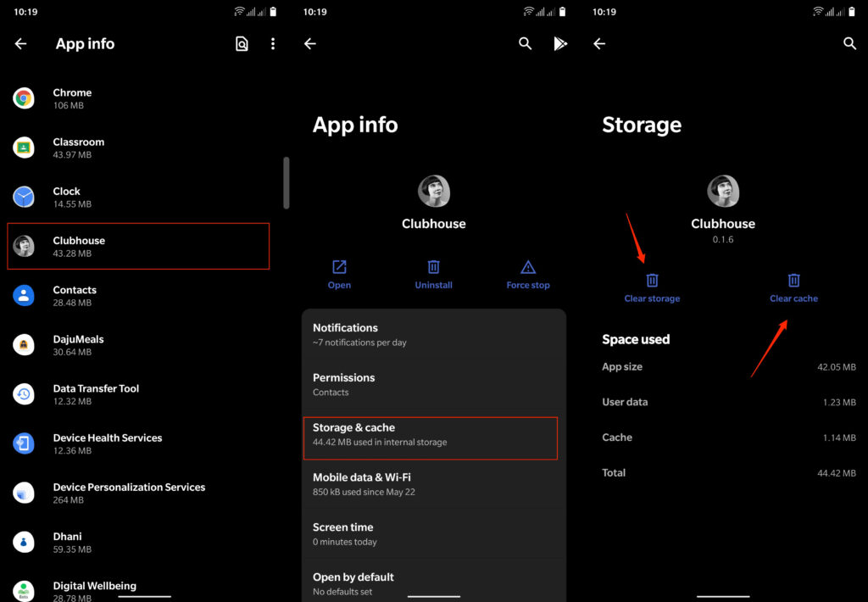
Task: Tap the Uninstall label
Action: pos(433,285)
